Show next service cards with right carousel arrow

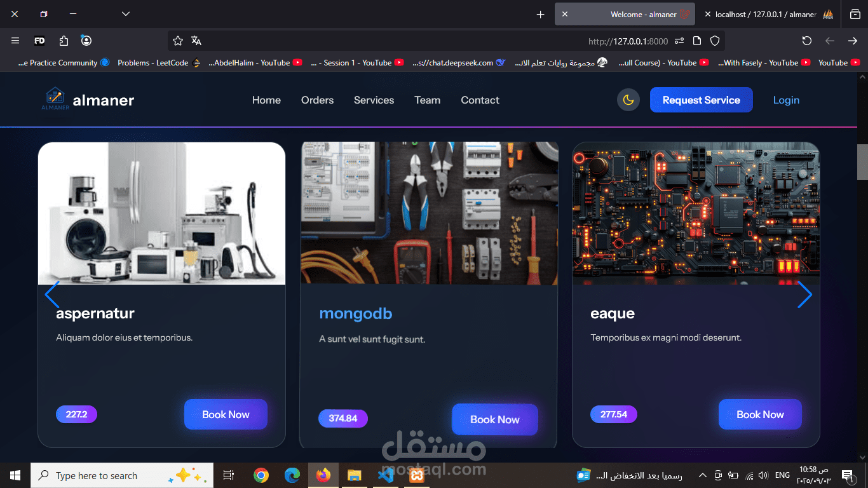(805, 295)
